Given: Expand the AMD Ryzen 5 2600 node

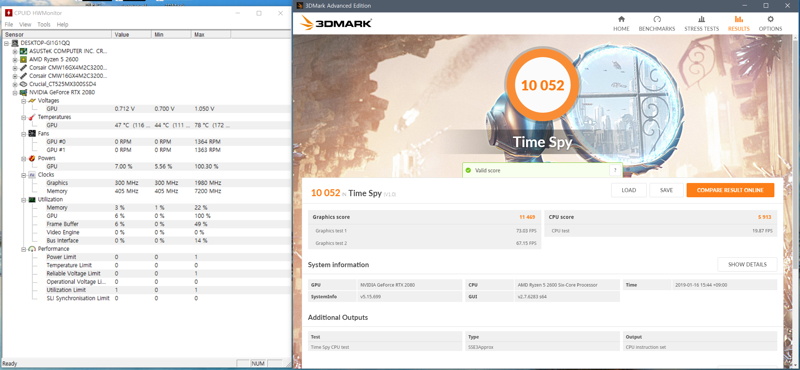Looking at the screenshot, I should tap(15, 59).
